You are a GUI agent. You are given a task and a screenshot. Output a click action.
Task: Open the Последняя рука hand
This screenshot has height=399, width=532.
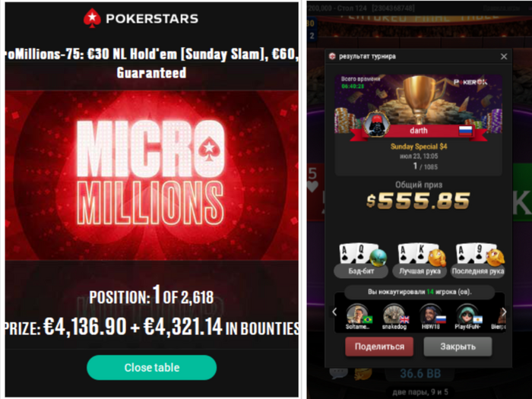coord(478,261)
